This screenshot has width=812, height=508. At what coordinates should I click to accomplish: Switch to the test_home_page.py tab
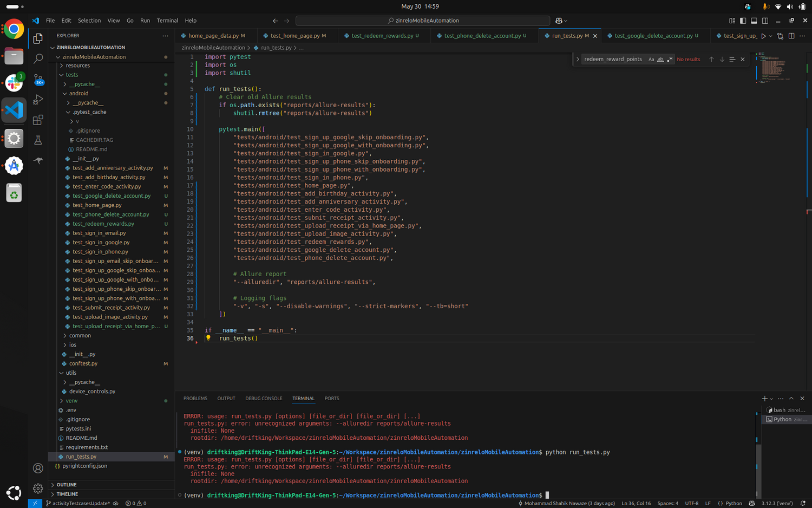point(294,36)
